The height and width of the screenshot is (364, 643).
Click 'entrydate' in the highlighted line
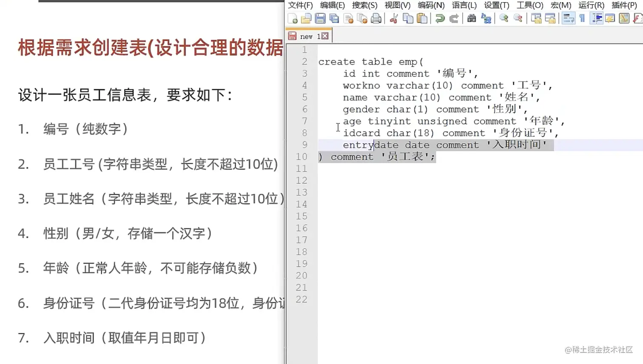[371, 145]
